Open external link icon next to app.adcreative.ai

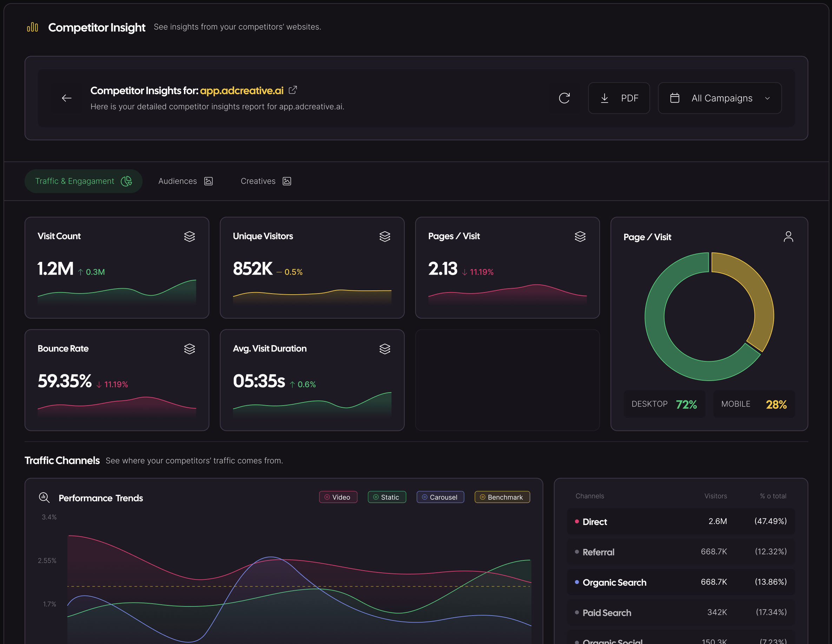(x=292, y=90)
